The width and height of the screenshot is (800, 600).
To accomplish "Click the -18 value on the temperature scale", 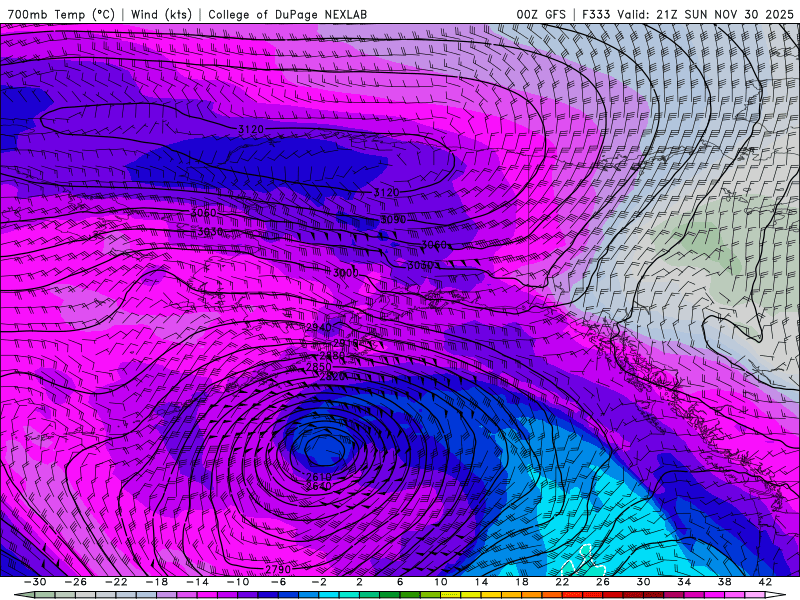I will pos(157,582).
